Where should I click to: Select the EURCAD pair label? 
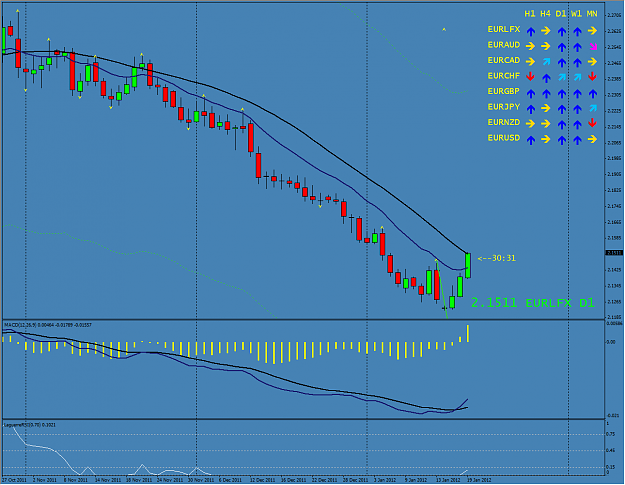(x=504, y=60)
